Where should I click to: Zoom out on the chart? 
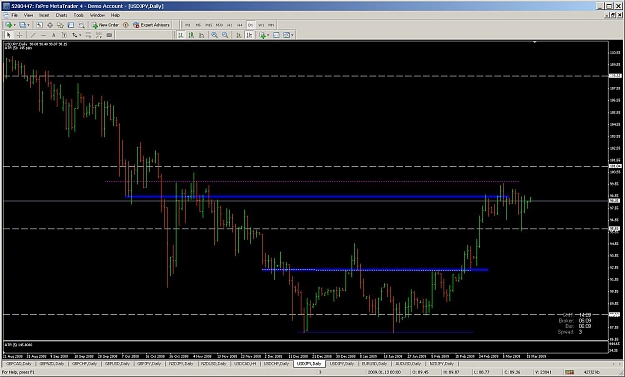point(225,35)
